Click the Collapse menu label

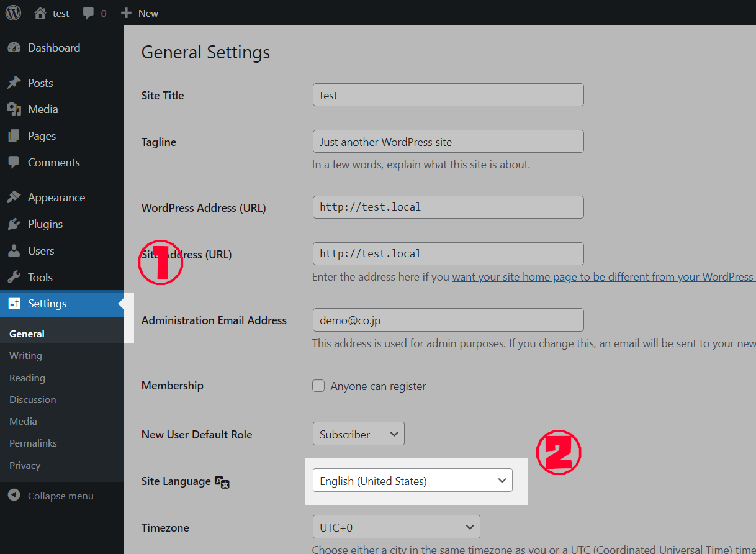(x=61, y=496)
